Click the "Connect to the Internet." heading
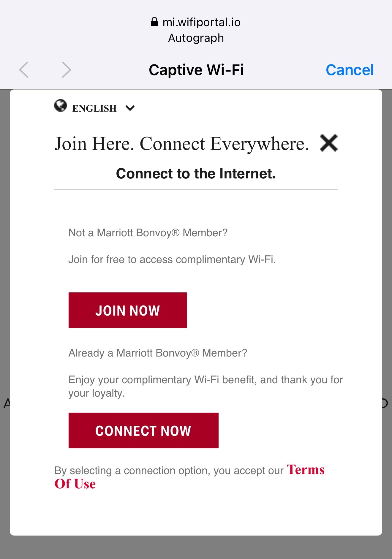392x559 pixels. pyautogui.click(x=196, y=174)
